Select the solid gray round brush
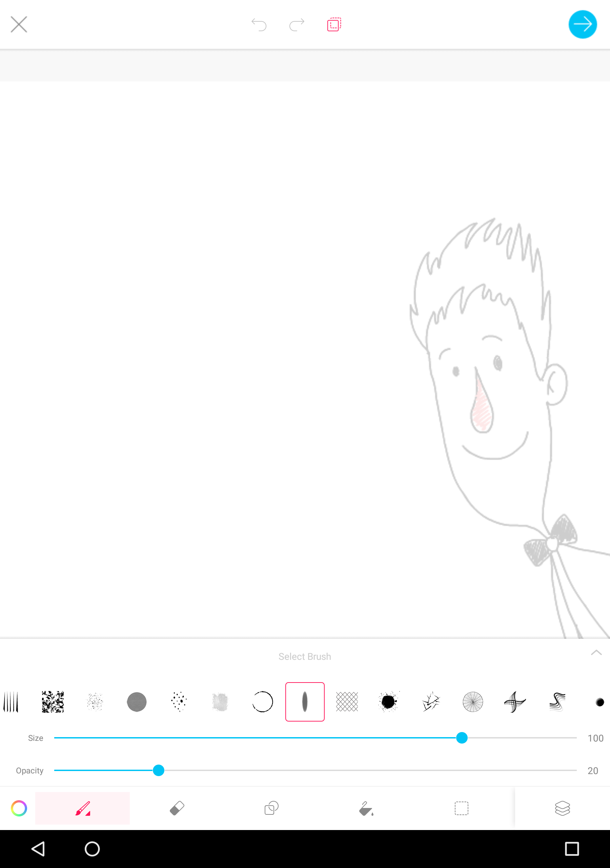The width and height of the screenshot is (610, 868). coord(137,702)
